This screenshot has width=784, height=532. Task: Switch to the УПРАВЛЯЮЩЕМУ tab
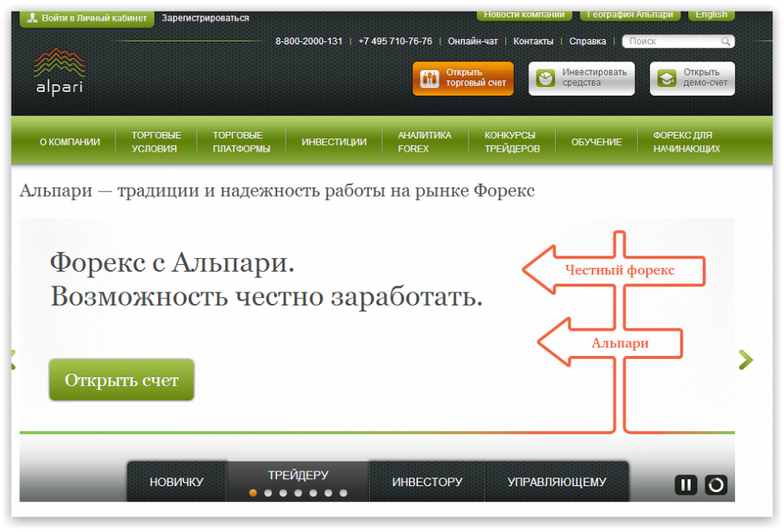(x=557, y=481)
